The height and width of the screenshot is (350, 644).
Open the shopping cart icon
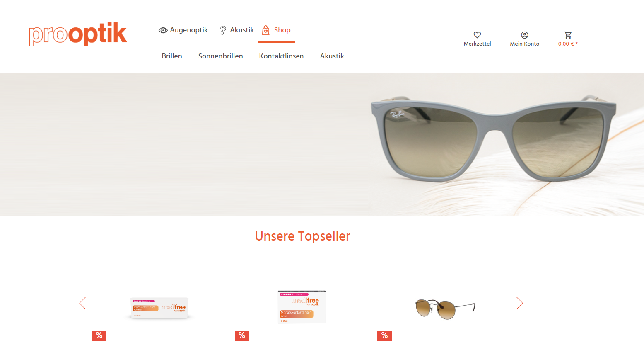pos(568,35)
